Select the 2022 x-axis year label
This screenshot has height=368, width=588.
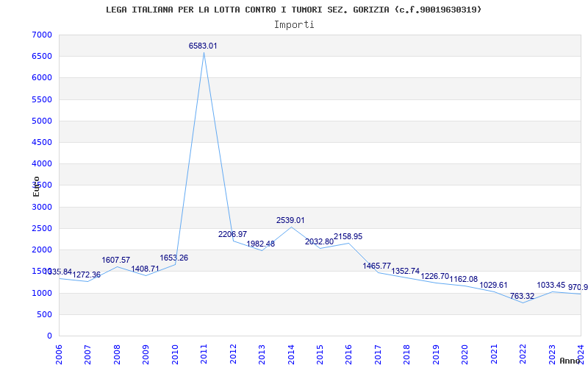(523, 354)
